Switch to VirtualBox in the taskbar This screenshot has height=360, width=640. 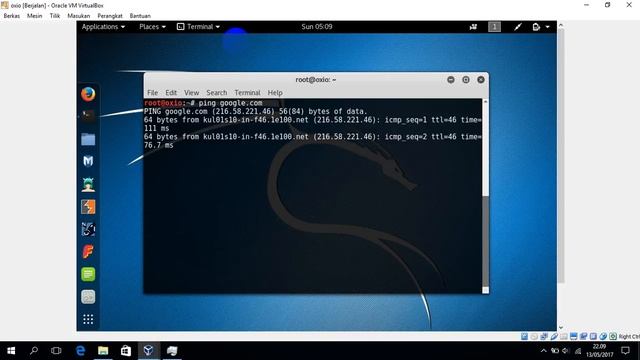point(149,351)
